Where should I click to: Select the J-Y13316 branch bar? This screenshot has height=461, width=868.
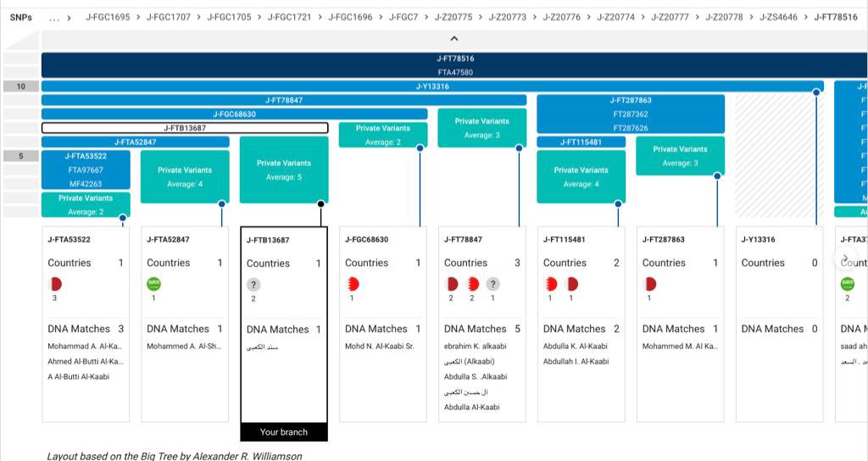pyautogui.click(x=432, y=86)
